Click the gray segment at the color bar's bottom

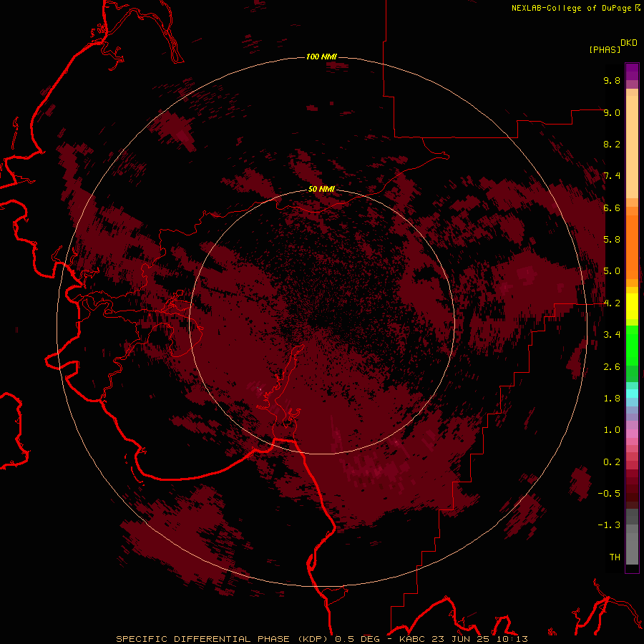(x=632, y=548)
